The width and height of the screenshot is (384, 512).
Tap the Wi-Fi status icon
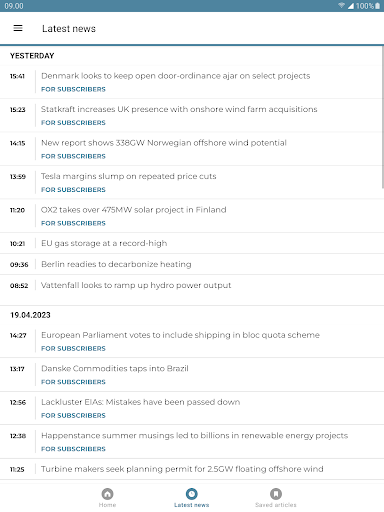(x=341, y=6)
